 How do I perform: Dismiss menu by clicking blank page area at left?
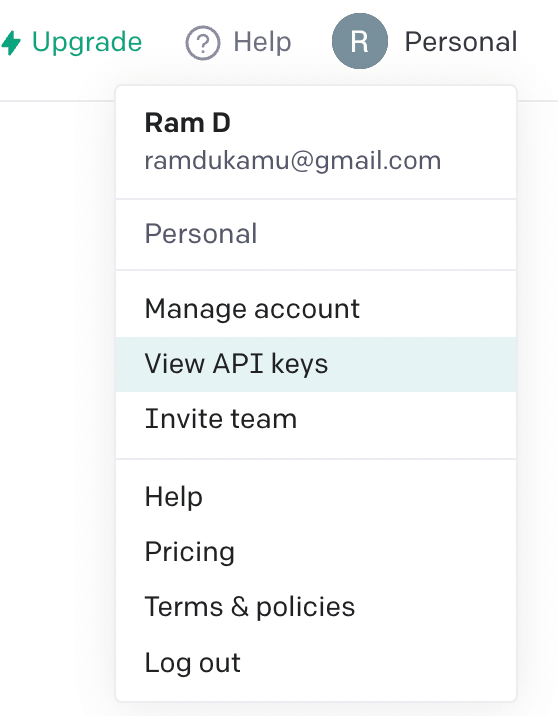pos(55,365)
